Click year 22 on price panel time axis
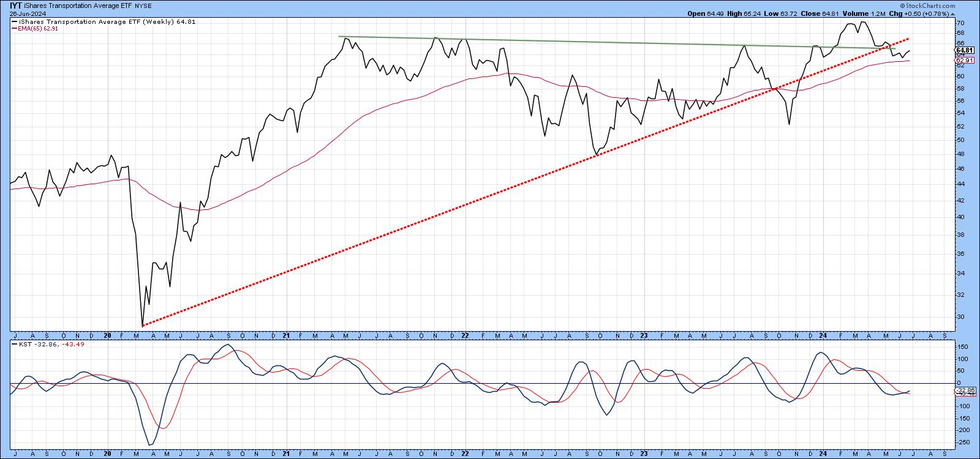The image size is (980, 459). pos(465,335)
